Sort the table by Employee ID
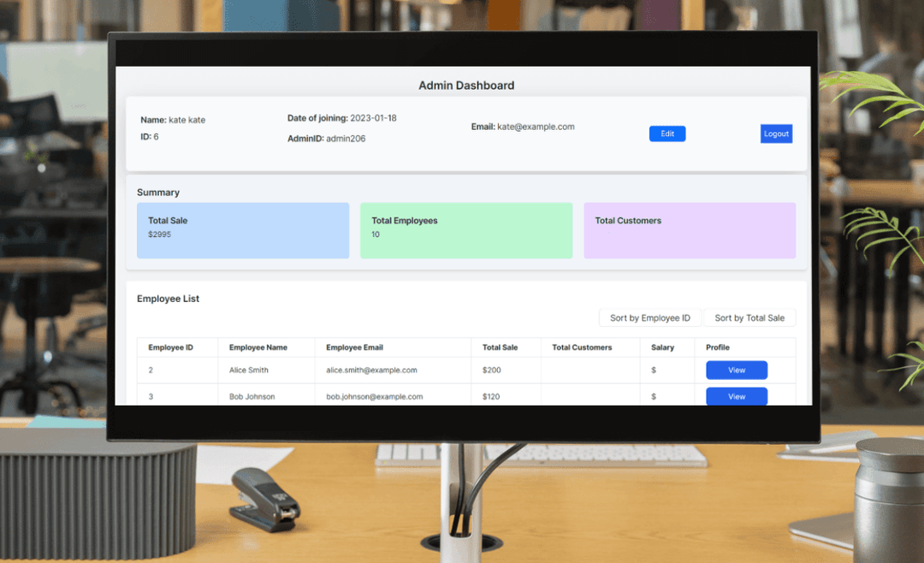924x563 pixels. tap(650, 317)
